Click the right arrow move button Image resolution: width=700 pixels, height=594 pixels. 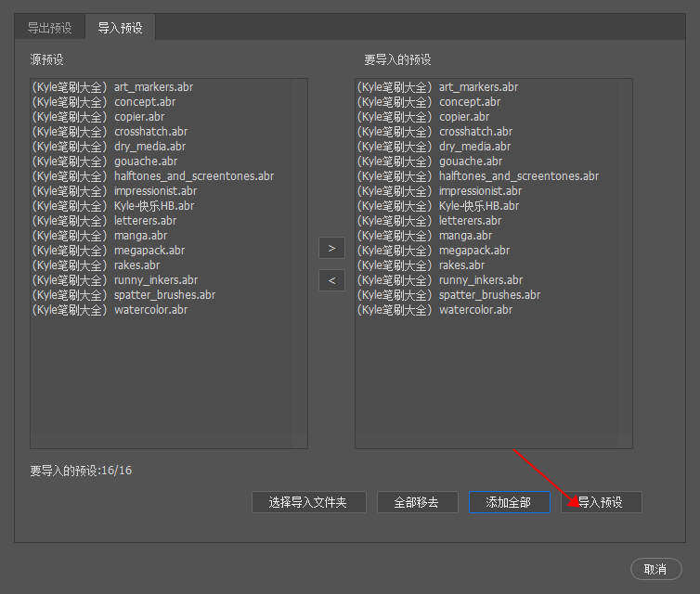coord(331,248)
